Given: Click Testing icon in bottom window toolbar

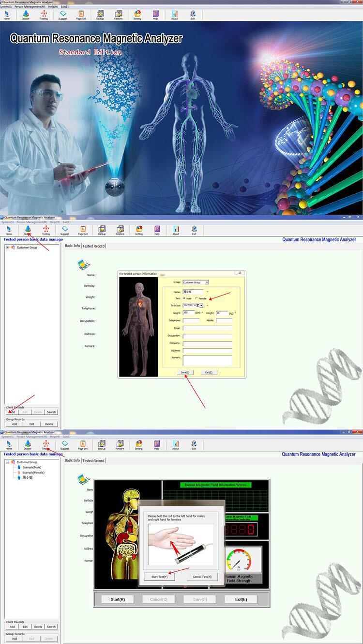Looking at the screenshot, I should click(45, 445).
